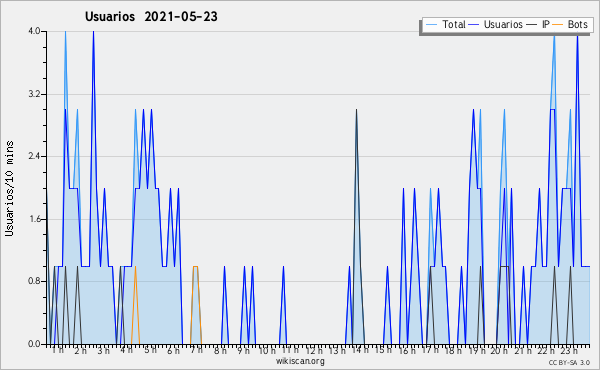The width and height of the screenshot is (600, 370).
Task: Click the y-axis value '0.0'
Action: coord(34,344)
